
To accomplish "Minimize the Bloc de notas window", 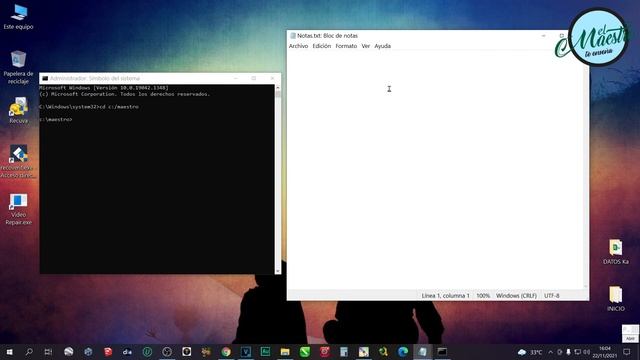I will (543, 36).
